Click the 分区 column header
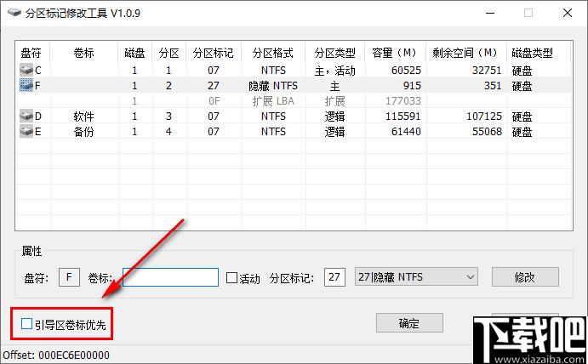 [x=169, y=53]
